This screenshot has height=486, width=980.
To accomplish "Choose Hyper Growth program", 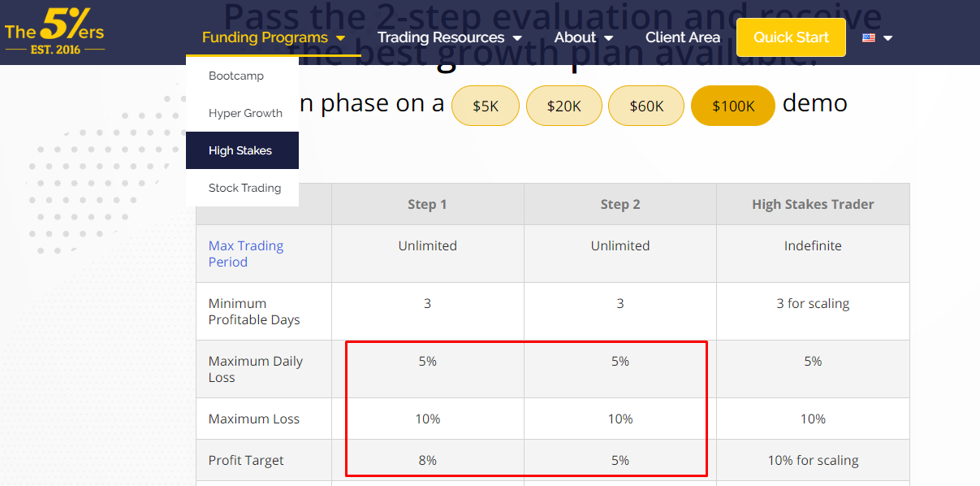I will pos(242,113).
